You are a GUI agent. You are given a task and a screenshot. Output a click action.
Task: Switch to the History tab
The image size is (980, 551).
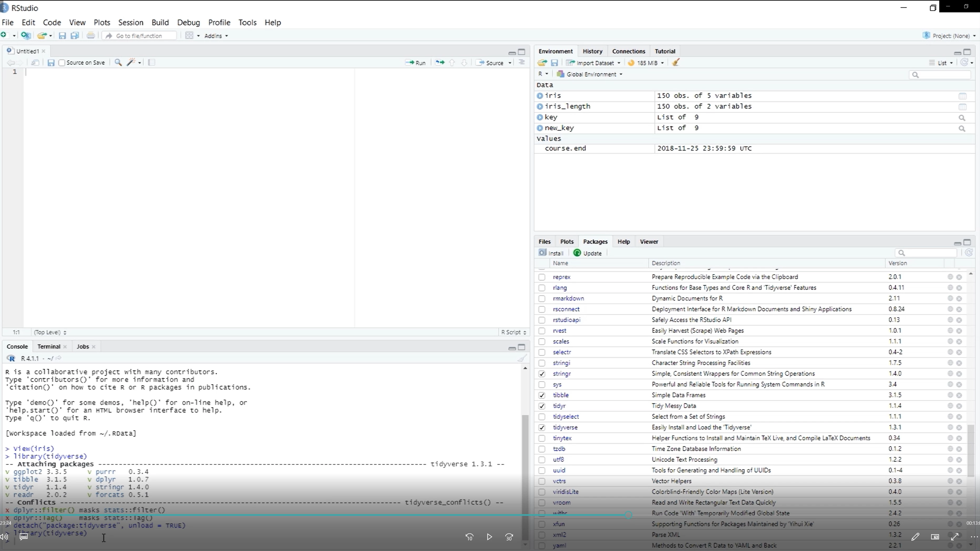(592, 51)
